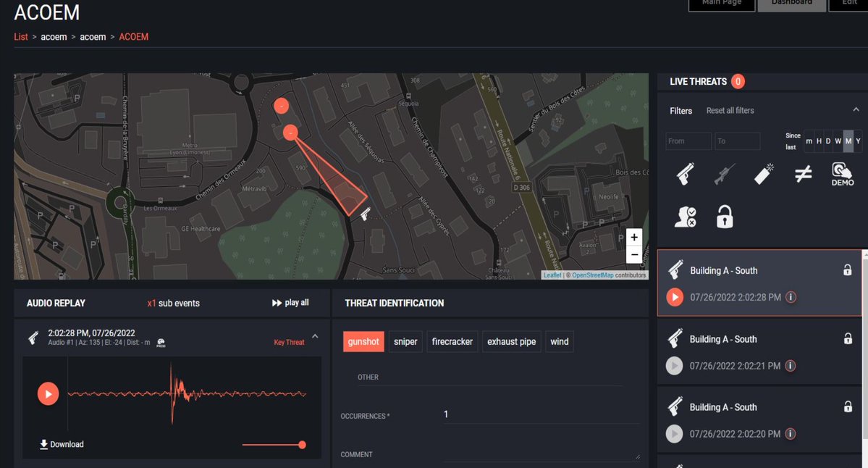The image size is (868, 468).
Task: Play the 2:02:20 PM Building A threat
Action: click(x=674, y=434)
